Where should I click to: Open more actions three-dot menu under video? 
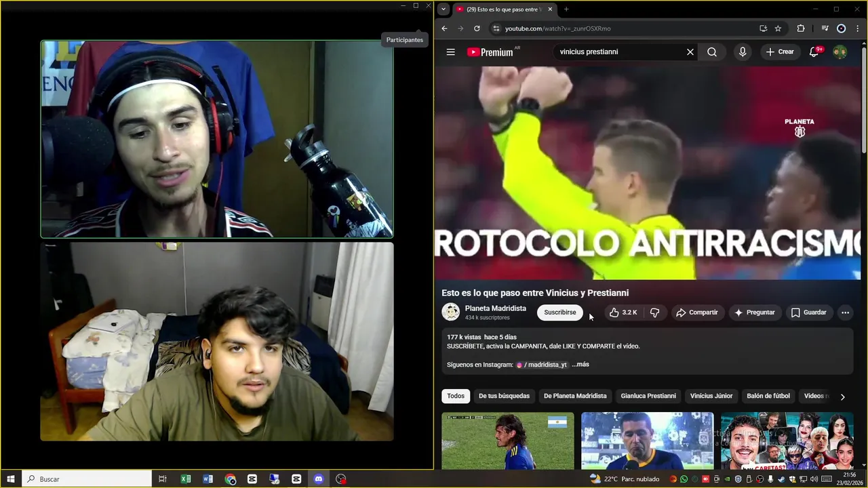pyautogui.click(x=845, y=312)
